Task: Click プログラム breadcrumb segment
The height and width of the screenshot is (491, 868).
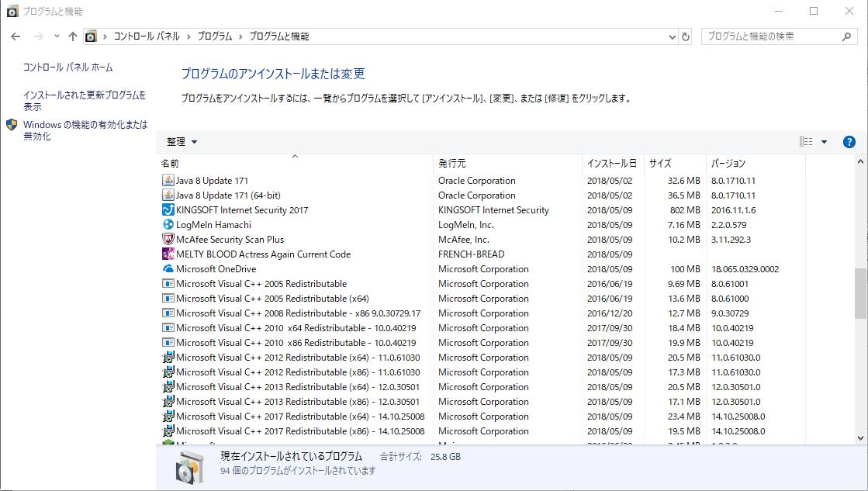Action: (215, 36)
